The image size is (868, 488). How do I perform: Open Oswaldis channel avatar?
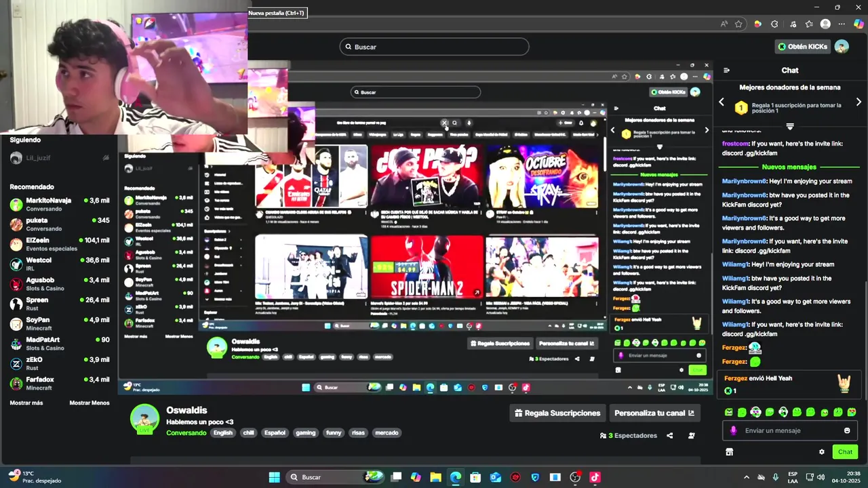(144, 420)
